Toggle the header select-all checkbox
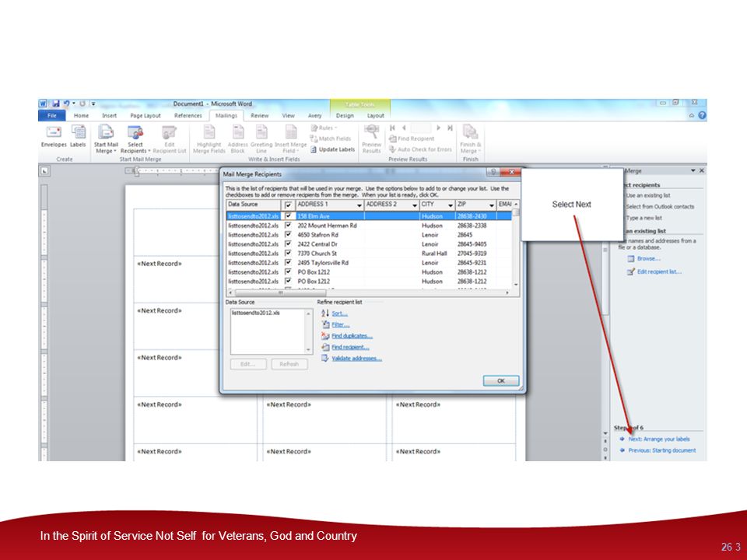 [288, 205]
